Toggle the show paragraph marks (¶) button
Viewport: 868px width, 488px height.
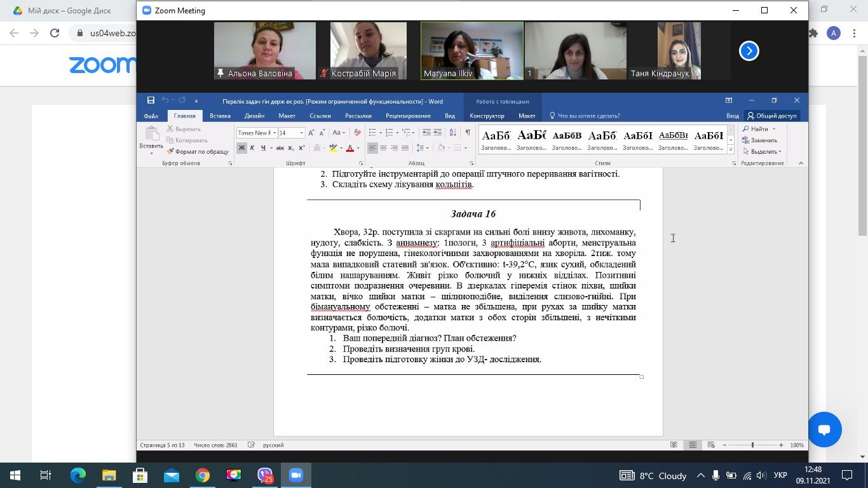(x=468, y=133)
